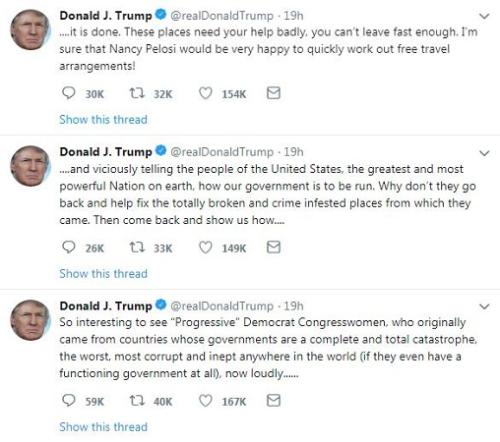This screenshot has width=500, height=442.
Task: Reply to the tweet with 30K replies
Action: tap(69, 93)
